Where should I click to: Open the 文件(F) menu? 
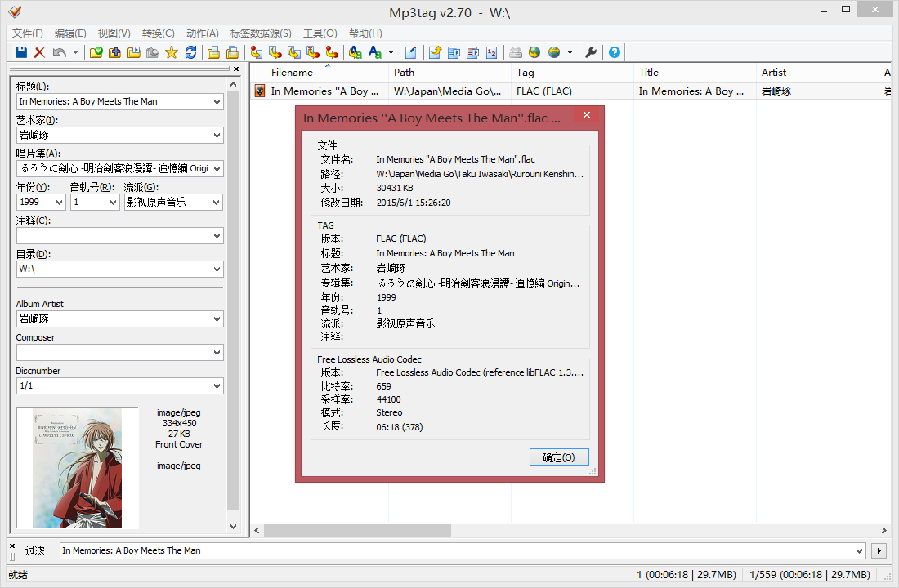28,33
